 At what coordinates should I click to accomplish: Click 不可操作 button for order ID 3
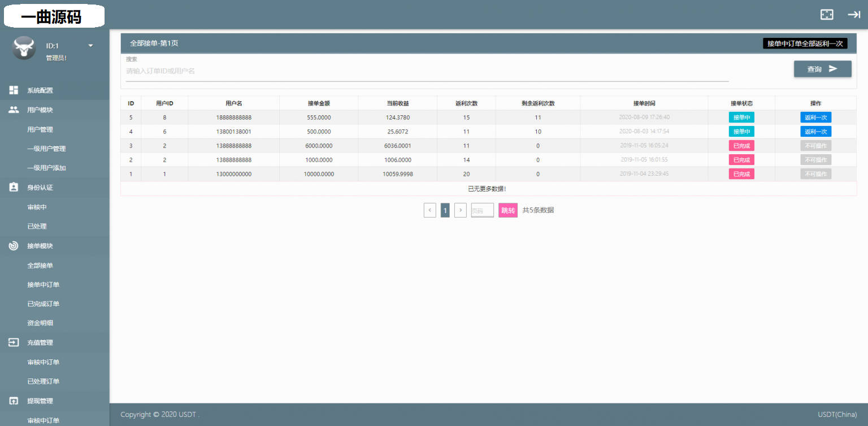coord(815,146)
